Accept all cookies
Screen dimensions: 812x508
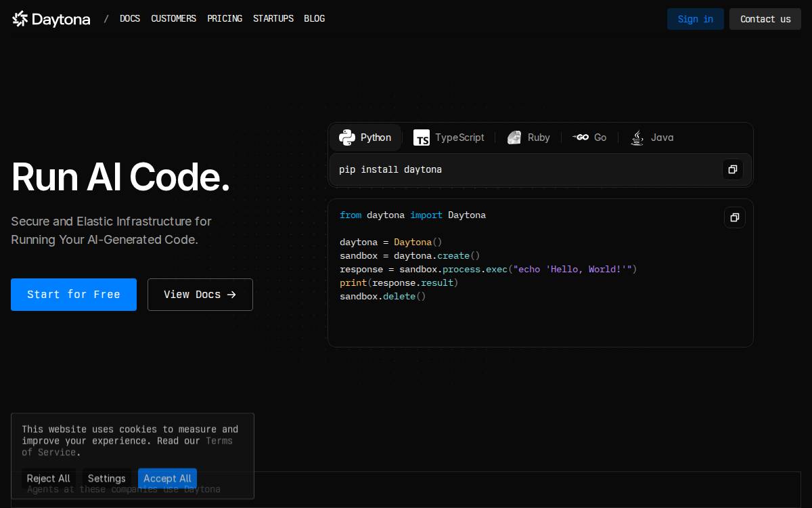point(167,478)
